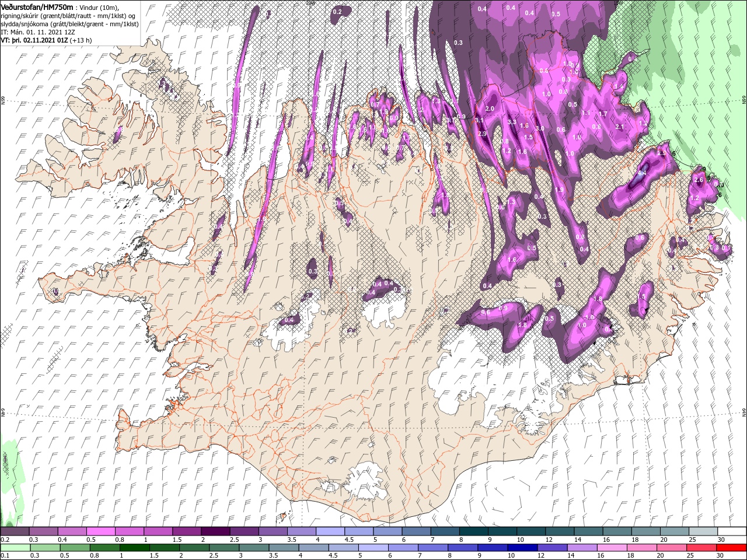This screenshot has width=747, height=560.
Task: Select the top-scale swatch between 1 and 1.5
Action: coord(158,531)
